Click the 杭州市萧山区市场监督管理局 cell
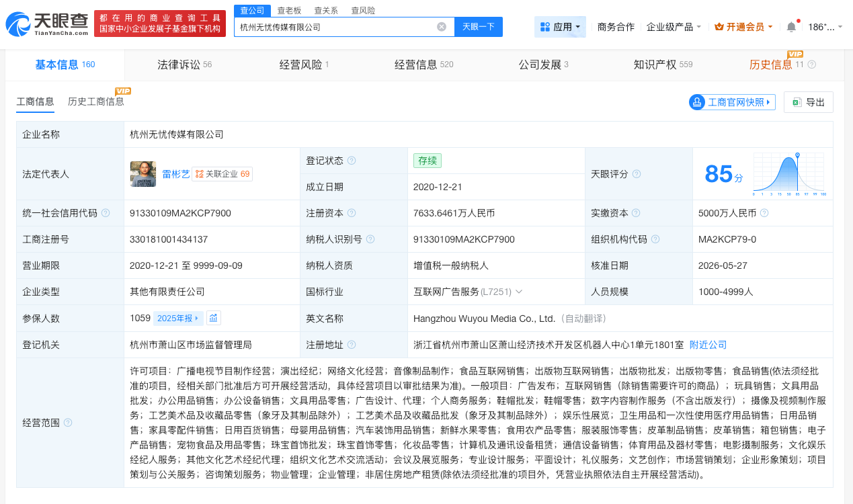 click(191, 345)
